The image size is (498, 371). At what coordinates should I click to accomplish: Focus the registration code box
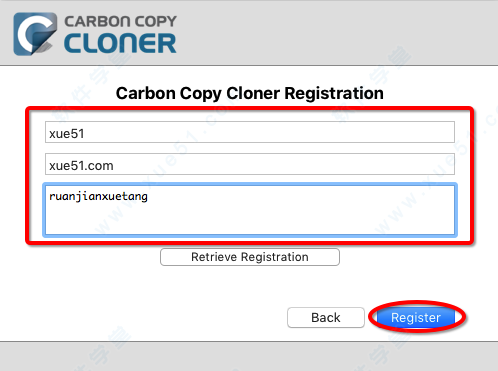(x=250, y=210)
